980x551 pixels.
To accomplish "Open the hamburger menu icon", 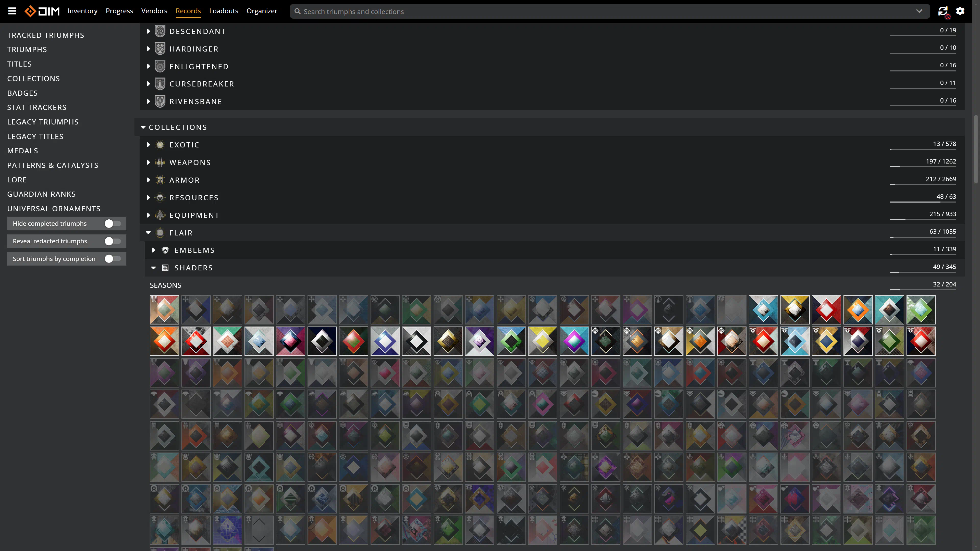I will 12,11.
